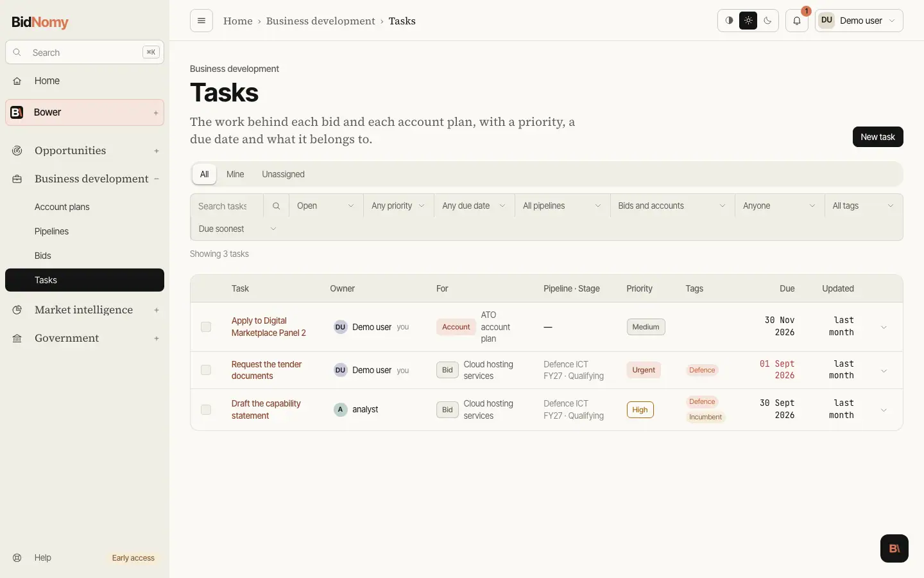
Task: Select the Mine tab
Action: [x=235, y=174]
